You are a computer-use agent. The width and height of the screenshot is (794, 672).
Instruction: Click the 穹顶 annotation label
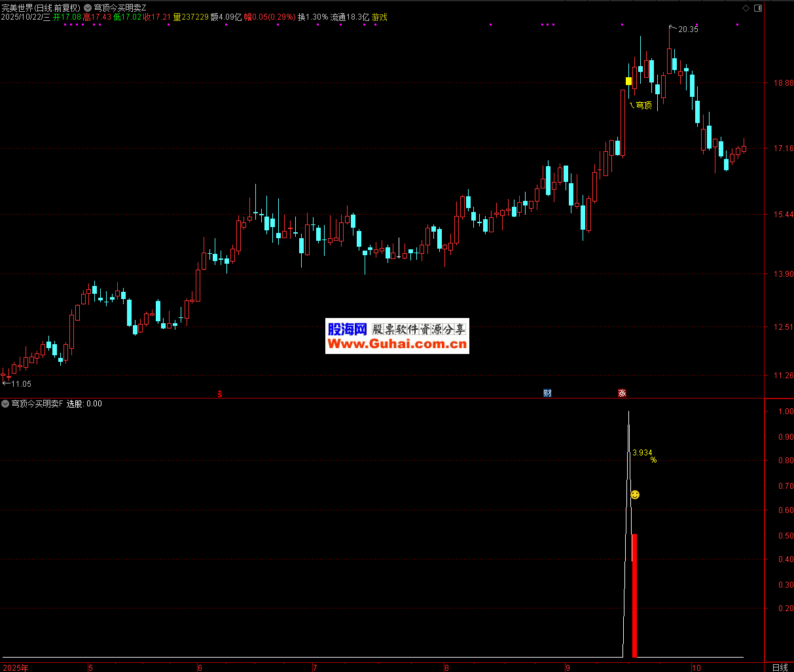point(644,105)
